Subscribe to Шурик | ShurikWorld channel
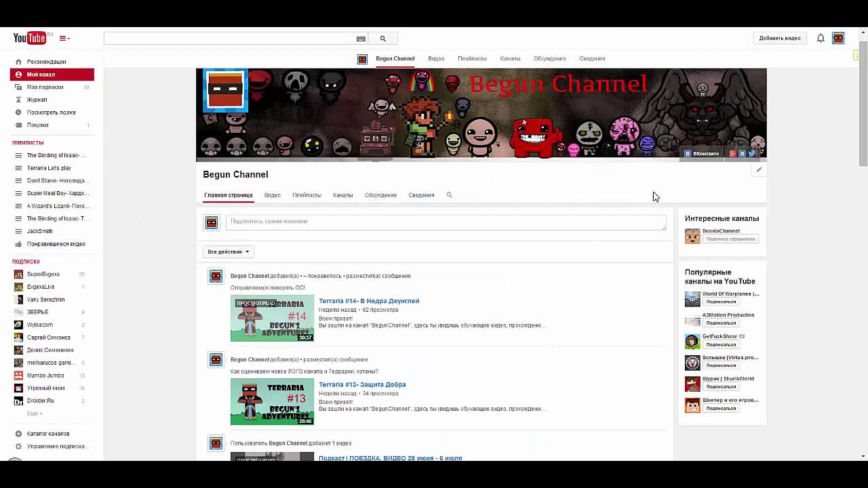The height and width of the screenshot is (488, 868). [x=721, y=387]
